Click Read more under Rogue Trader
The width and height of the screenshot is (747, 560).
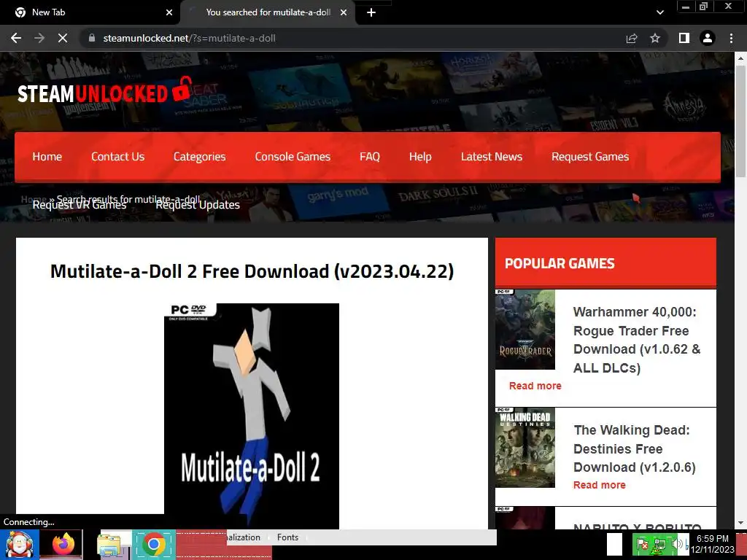coord(535,386)
